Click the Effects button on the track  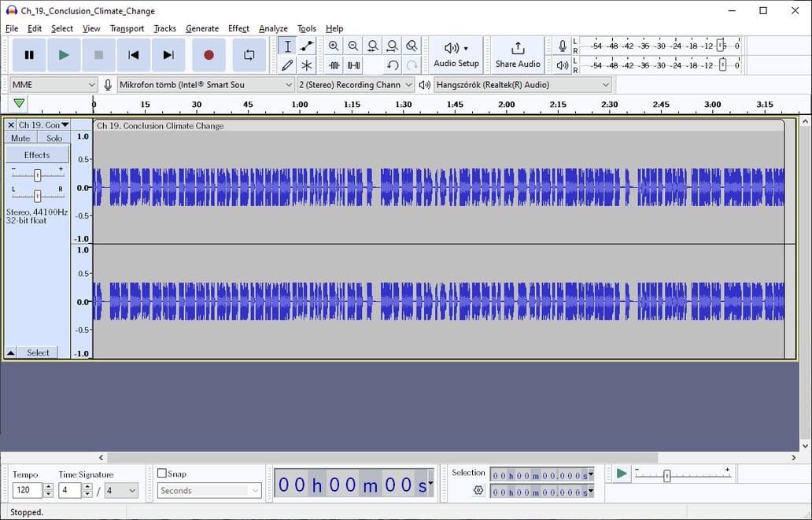point(37,154)
